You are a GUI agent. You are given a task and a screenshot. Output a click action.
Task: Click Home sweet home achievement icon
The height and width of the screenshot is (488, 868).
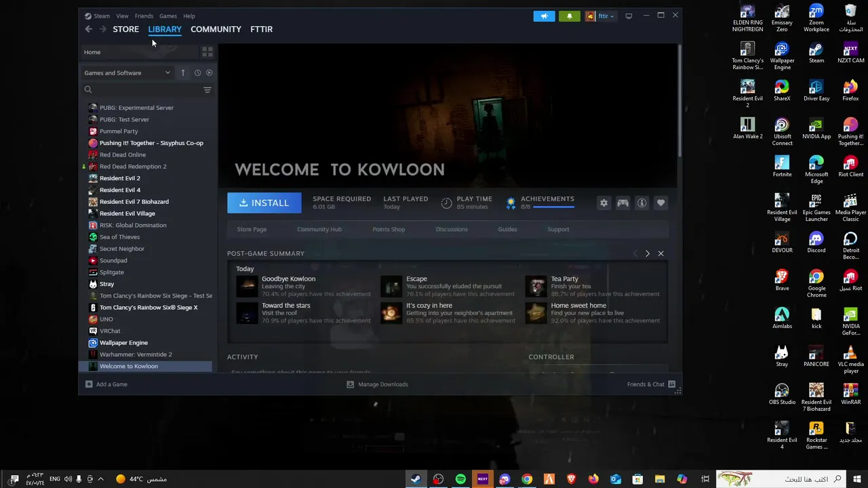coord(536,312)
